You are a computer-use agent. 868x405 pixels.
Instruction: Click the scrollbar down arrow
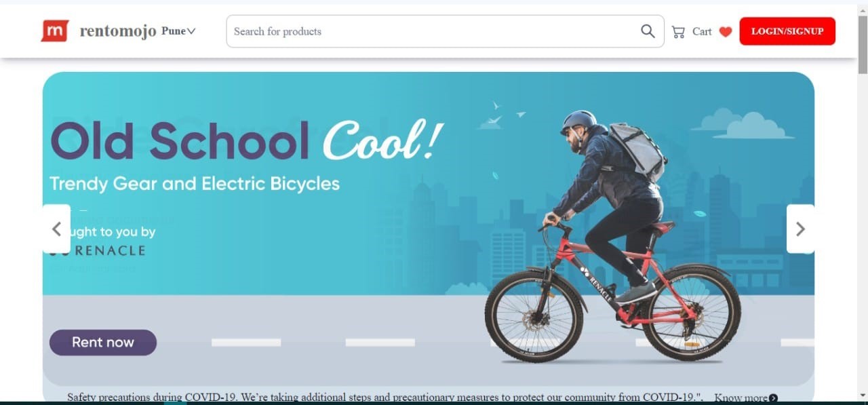coord(863,396)
